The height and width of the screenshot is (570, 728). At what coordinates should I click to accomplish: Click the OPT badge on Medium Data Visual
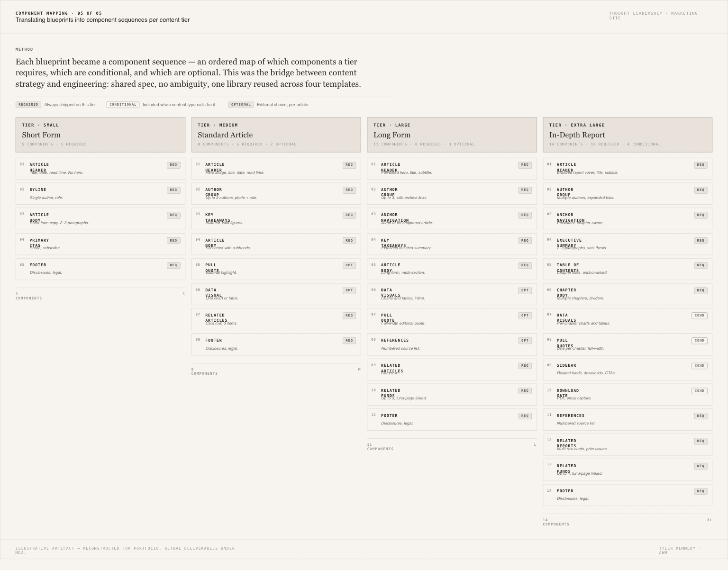click(349, 290)
